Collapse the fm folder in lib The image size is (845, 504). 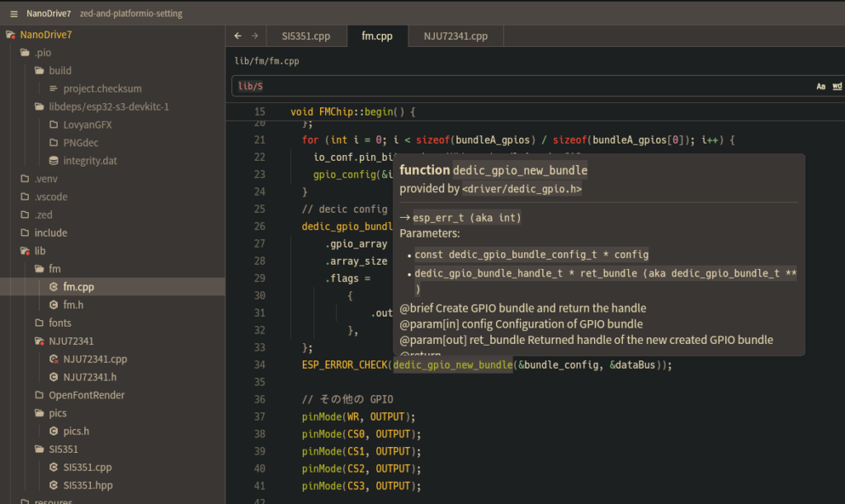pyautogui.click(x=54, y=269)
